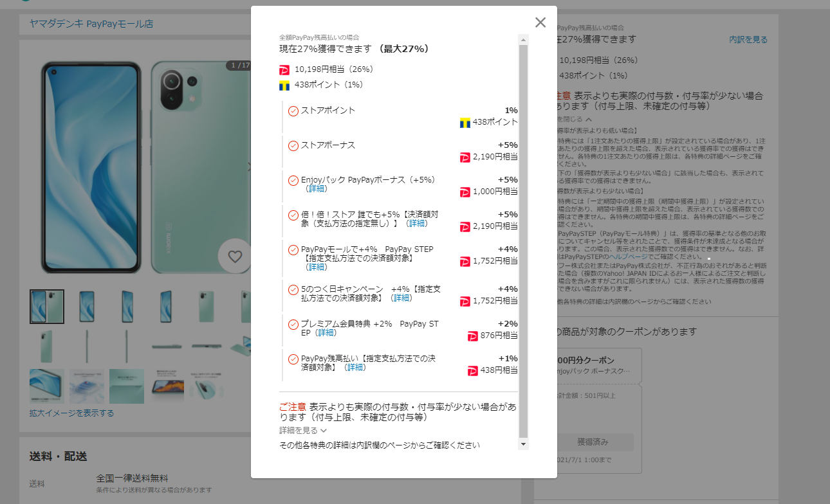Image resolution: width=830 pixels, height=504 pixels.
Task: Click PayPay icon beside 438円相当
Action: tap(473, 370)
